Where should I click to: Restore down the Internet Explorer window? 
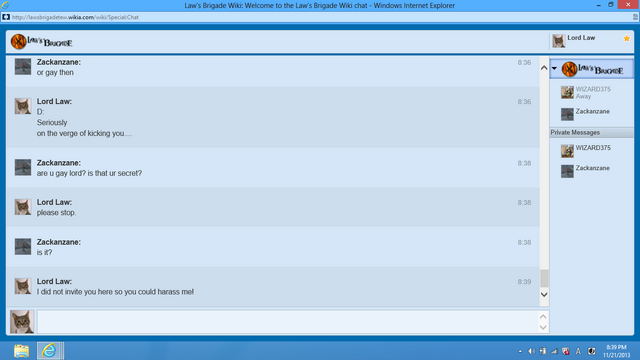pos(611,5)
